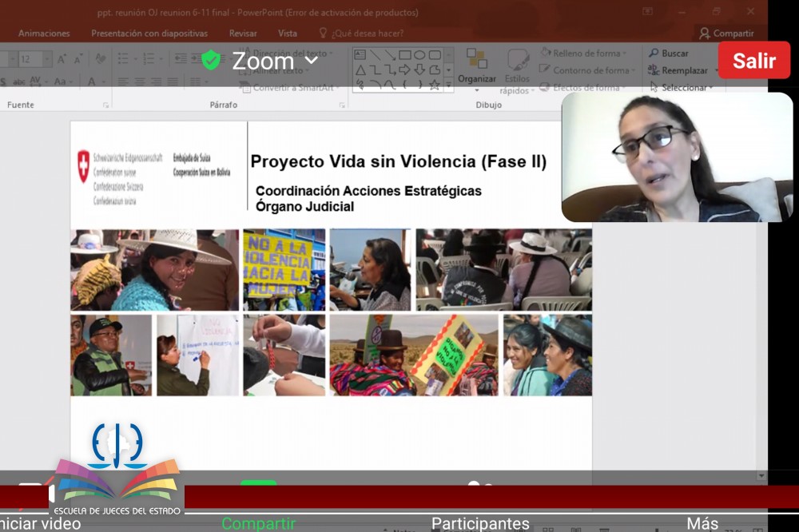
Task: Click the green encryption shield icon
Action: coord(211,60)
